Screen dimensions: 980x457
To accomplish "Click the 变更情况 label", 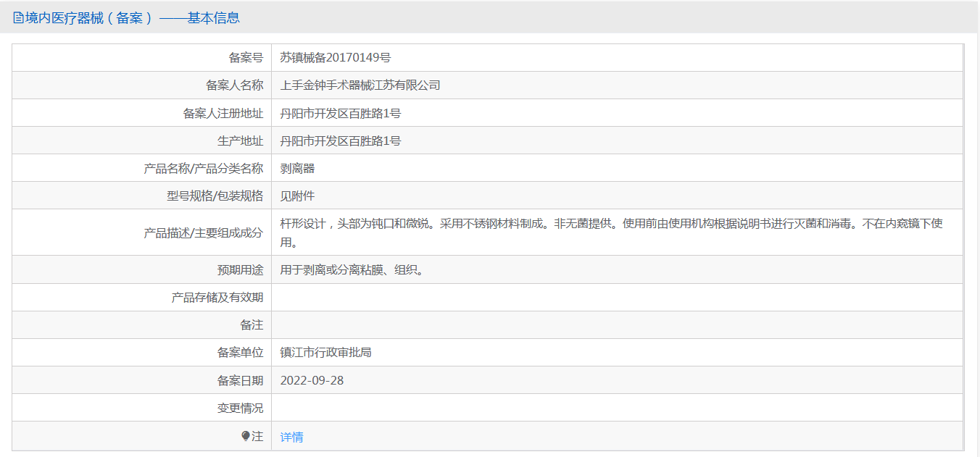I will tap(240, 408).
